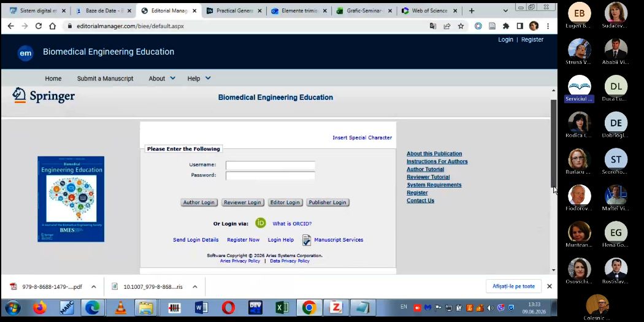Open the MARC application in taskbar
This screenshot has height=322, width=644.
point(66,307)
